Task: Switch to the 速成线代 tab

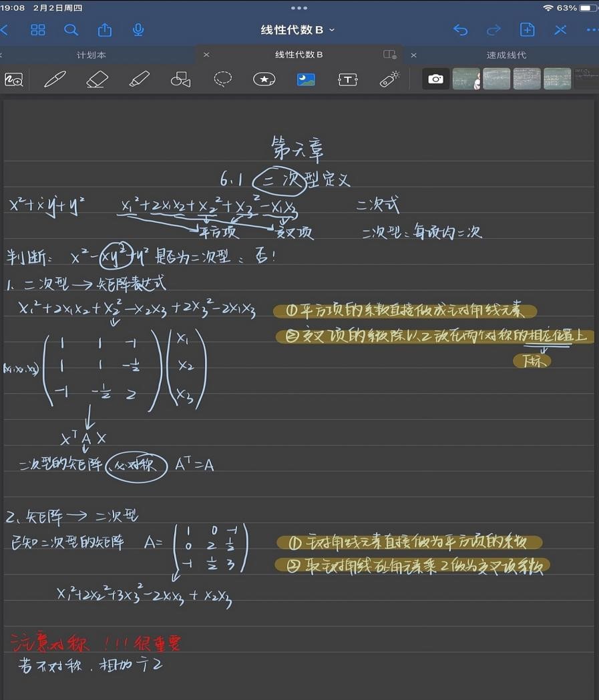Action: pyautogui.click(x=506, y=55)
